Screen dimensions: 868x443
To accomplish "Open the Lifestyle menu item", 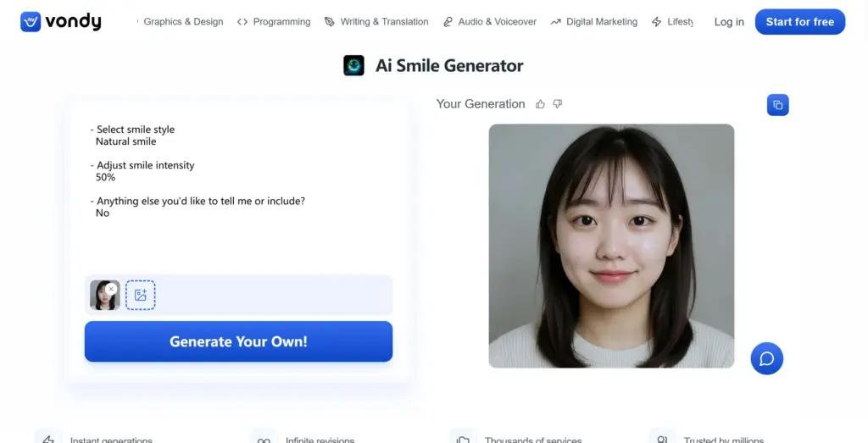I will [x=680, y=21].
